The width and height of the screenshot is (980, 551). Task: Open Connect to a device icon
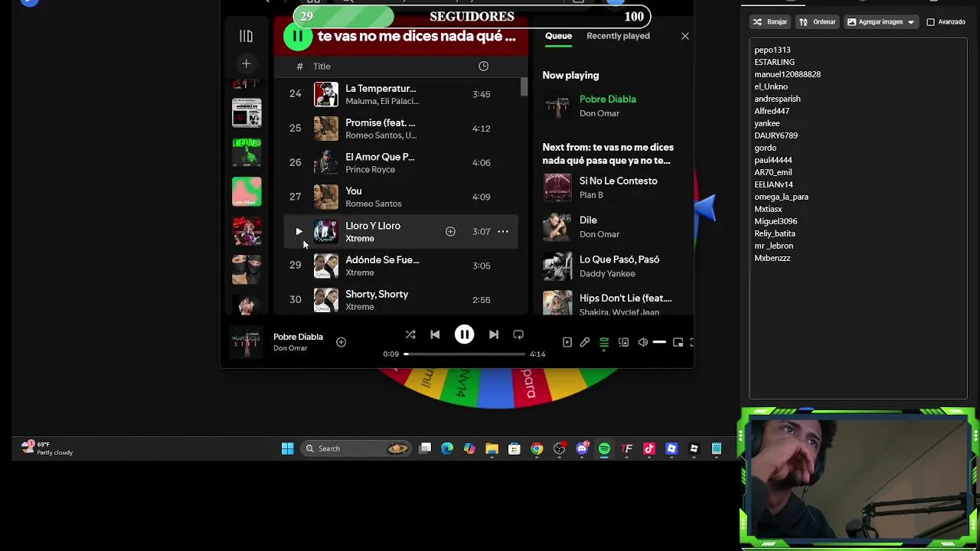tap(623, 342)
